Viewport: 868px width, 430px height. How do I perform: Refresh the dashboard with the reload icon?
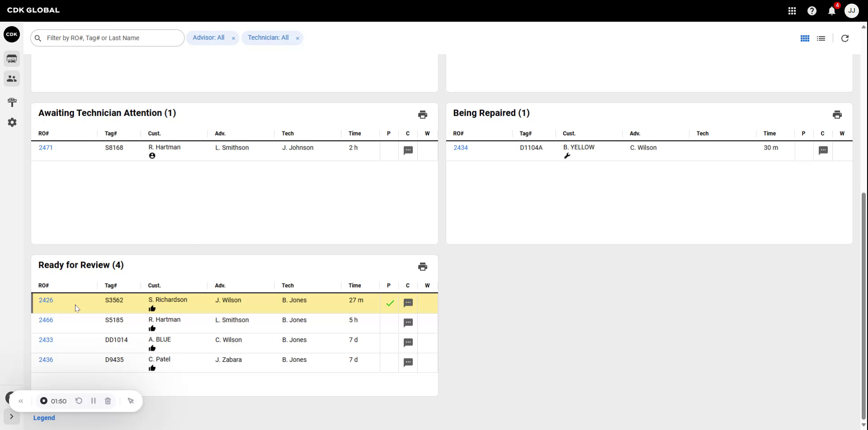(x=844, y=38)
